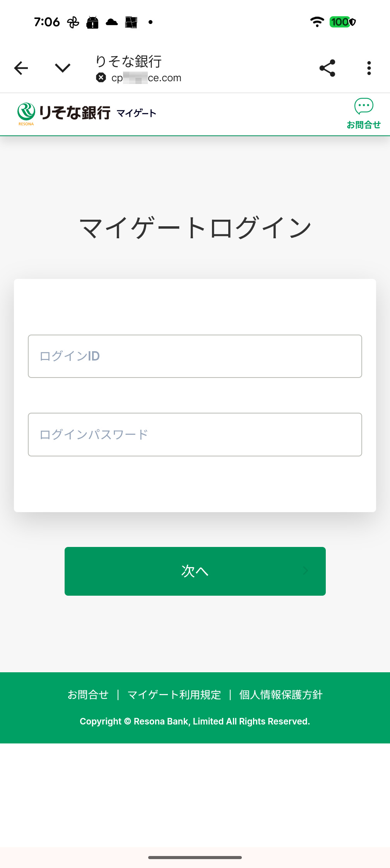Viewport: 390px width, 868px height.
Task: Tap the Wi-Fi status icon
Action: [x=317, y=22]
